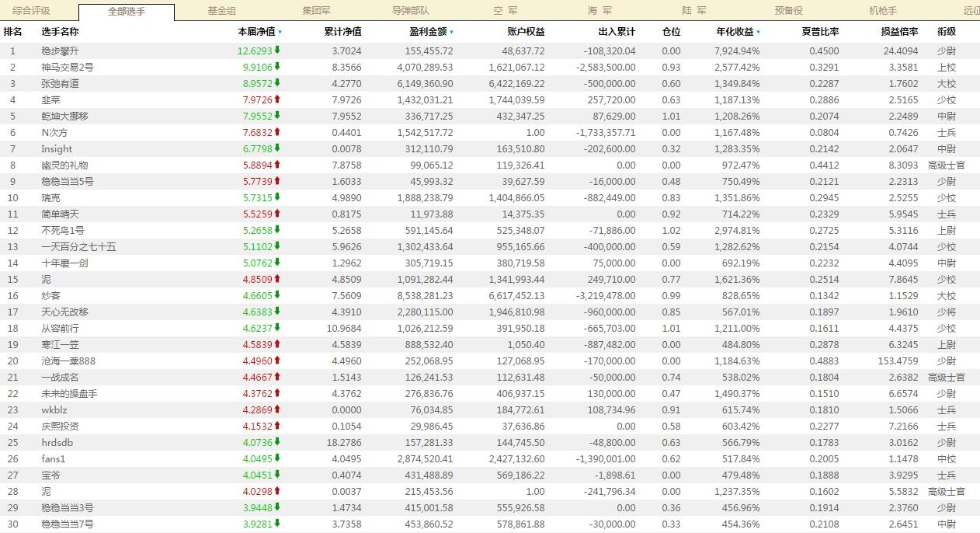The image size is (980, 533).
Task: Click the red up arrow beside 4.3762
Action: 277,393
